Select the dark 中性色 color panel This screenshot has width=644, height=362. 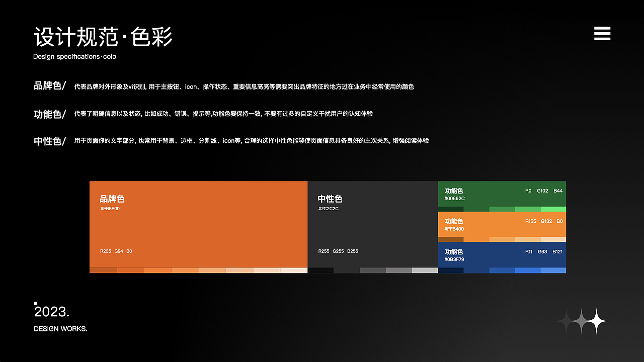click(x=372, y=226)
